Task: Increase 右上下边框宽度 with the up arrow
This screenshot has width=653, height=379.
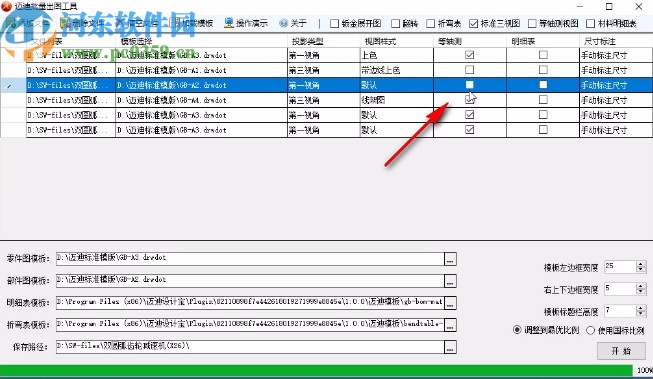Action: point(641,285)
